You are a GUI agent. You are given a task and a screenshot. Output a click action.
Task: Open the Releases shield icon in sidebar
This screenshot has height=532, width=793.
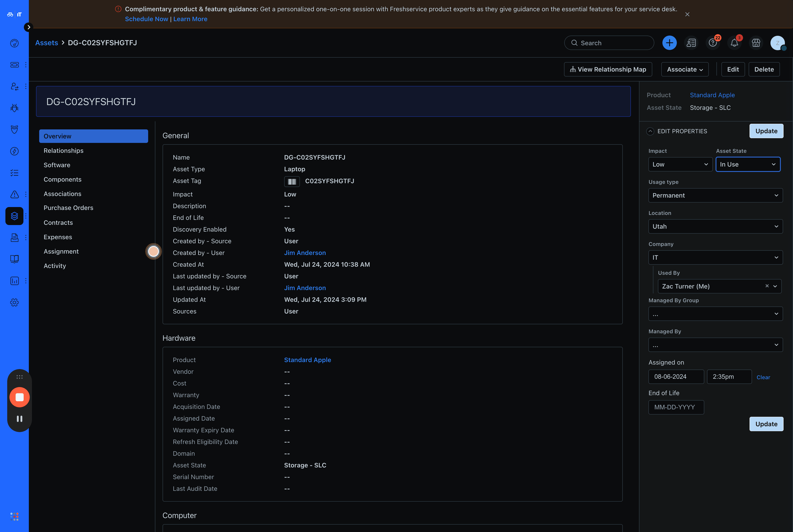pyautogui.click(x=14, y=130)
